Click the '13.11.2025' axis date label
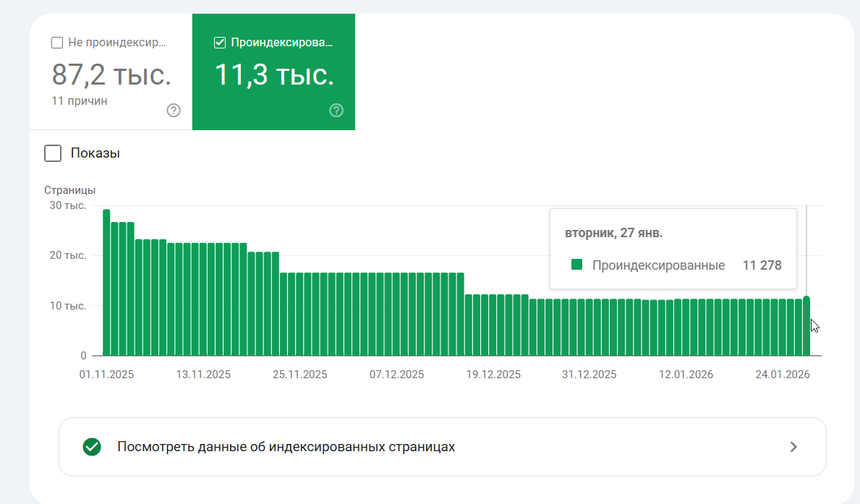This screenshot has width=860, height=504. (203, 375)
